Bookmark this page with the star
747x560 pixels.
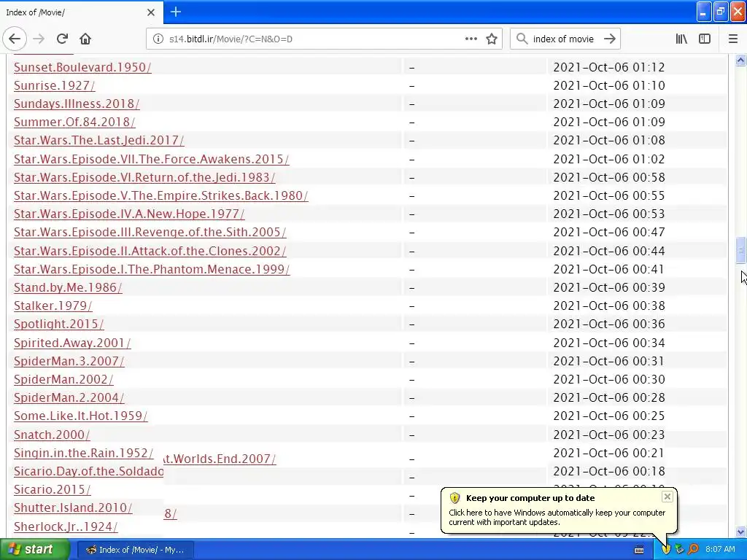(x=492, y=39)
